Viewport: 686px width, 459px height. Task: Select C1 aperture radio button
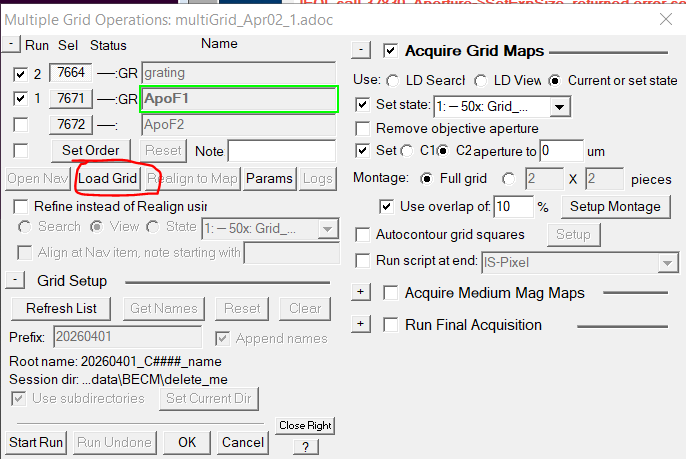click(x=406, y=151)
